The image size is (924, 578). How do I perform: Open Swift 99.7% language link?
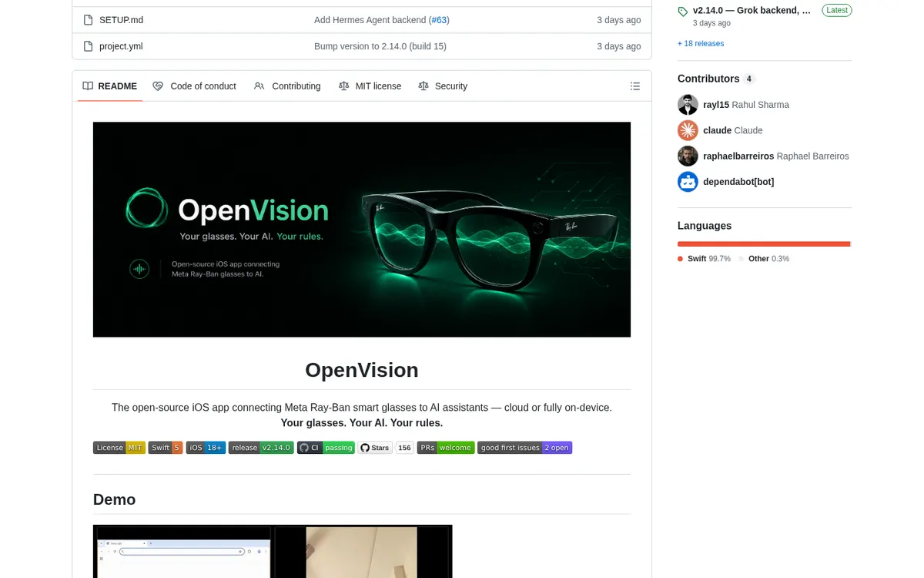pyautogui.click(x=704, y=259)
